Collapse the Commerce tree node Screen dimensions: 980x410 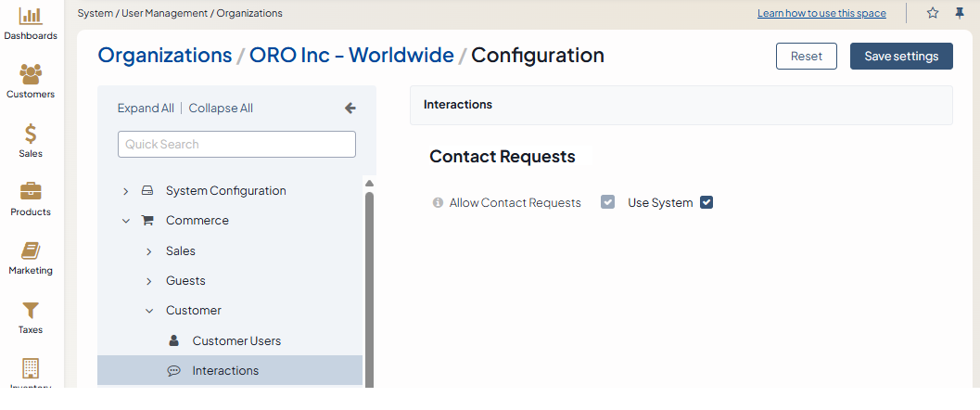(126, 221)
